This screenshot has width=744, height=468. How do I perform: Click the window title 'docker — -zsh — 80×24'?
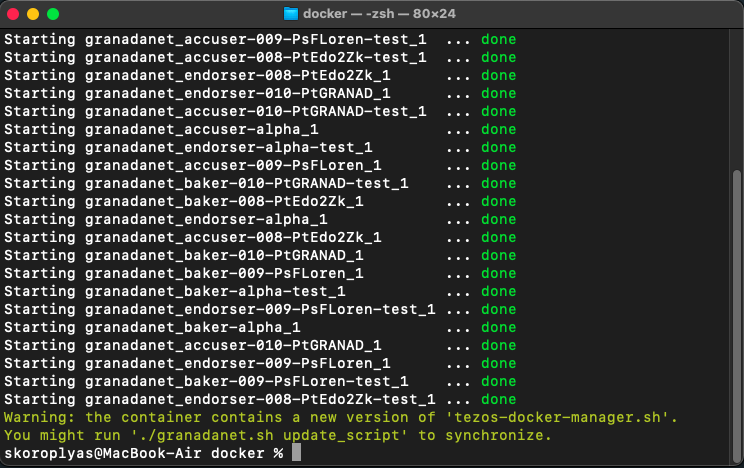[x=379, y=14]
